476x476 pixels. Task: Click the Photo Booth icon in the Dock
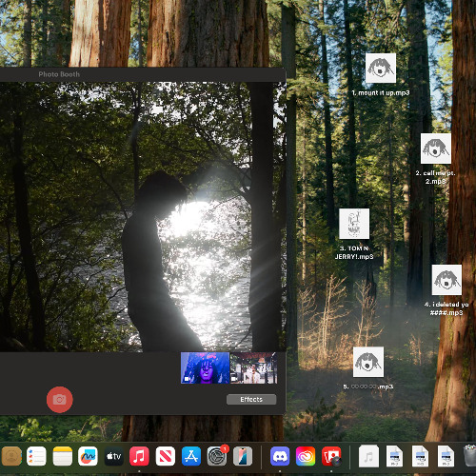(x=331, y=456)
